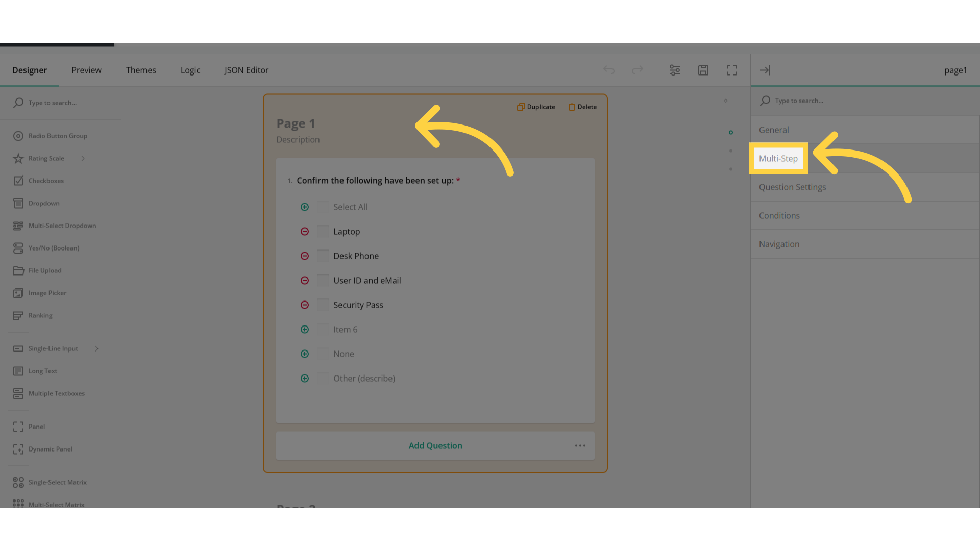Edit the question title text

375,181
